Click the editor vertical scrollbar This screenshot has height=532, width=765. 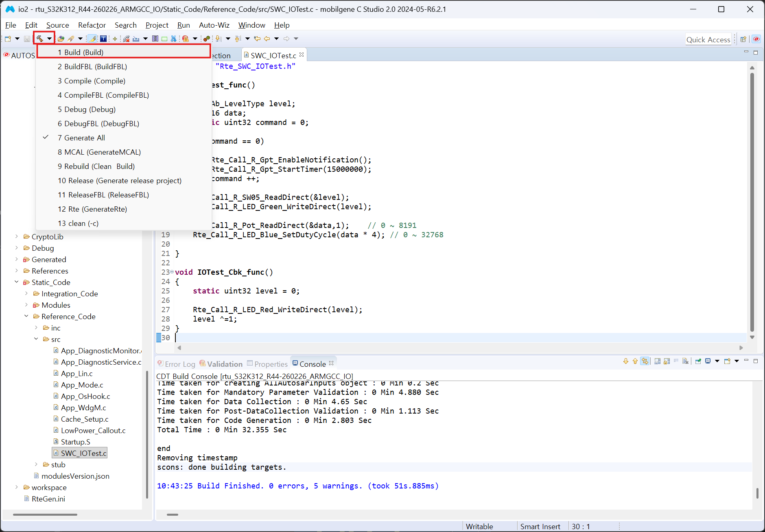752,201
